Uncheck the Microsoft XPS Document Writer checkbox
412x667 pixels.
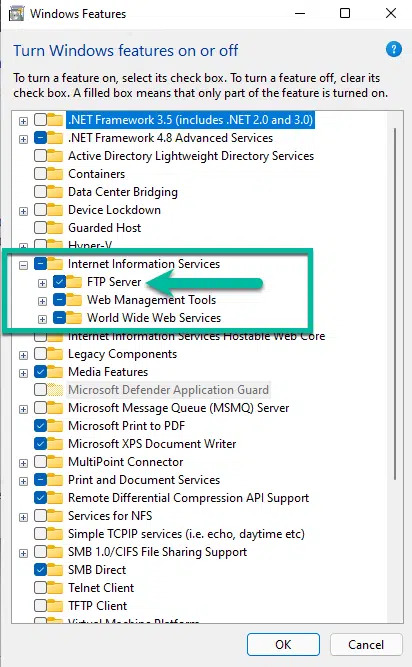tap(40, 444)
